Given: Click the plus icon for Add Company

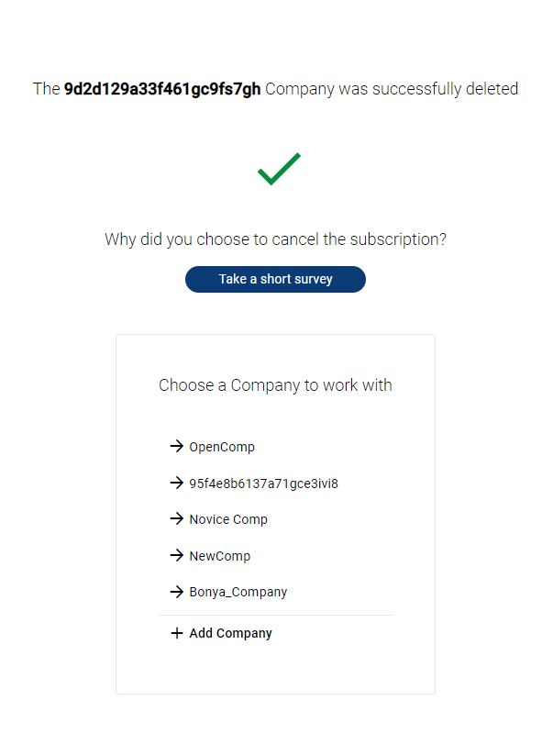Looking at the screenshot, I should [177, 633].
